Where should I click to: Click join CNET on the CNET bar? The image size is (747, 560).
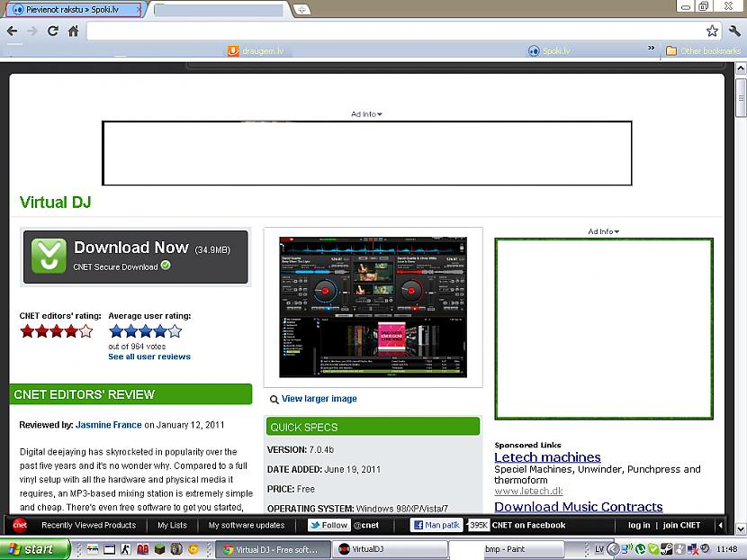(x=681, y=525)
